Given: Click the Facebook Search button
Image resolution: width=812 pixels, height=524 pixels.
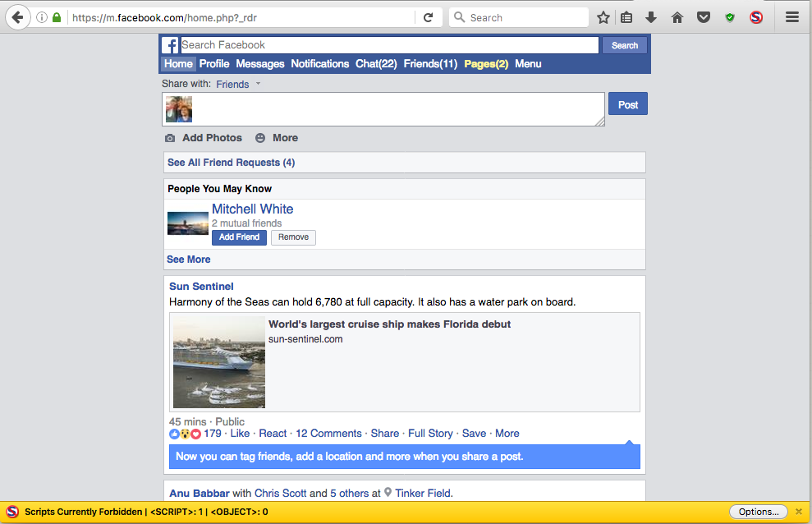Looking at the screenshot, I should click(625, 45).
